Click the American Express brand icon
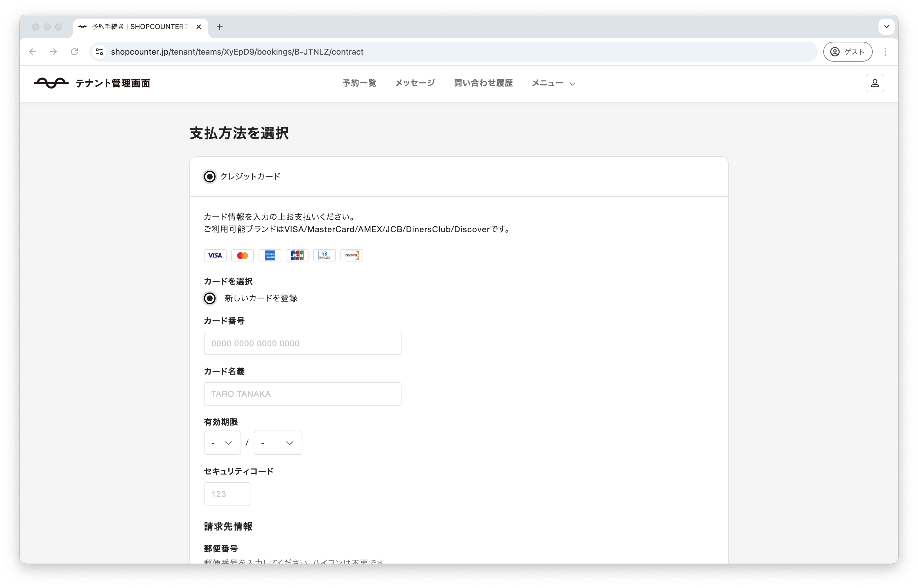The height and width of the screenshot is (588, 918). (270, 255)
